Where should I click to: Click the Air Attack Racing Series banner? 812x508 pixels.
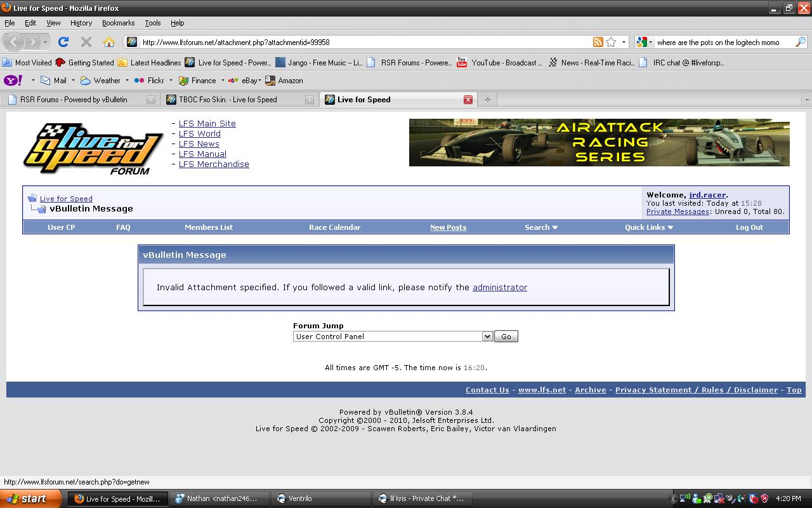pyautogui.click(x=599, y=143)
